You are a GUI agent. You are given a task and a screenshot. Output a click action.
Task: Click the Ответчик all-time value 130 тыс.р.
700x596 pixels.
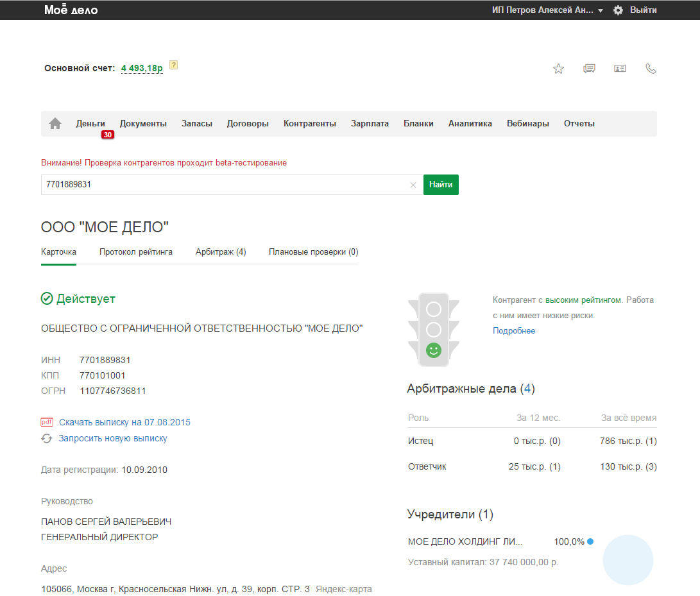pyautogui.click(x=629, y=466)
